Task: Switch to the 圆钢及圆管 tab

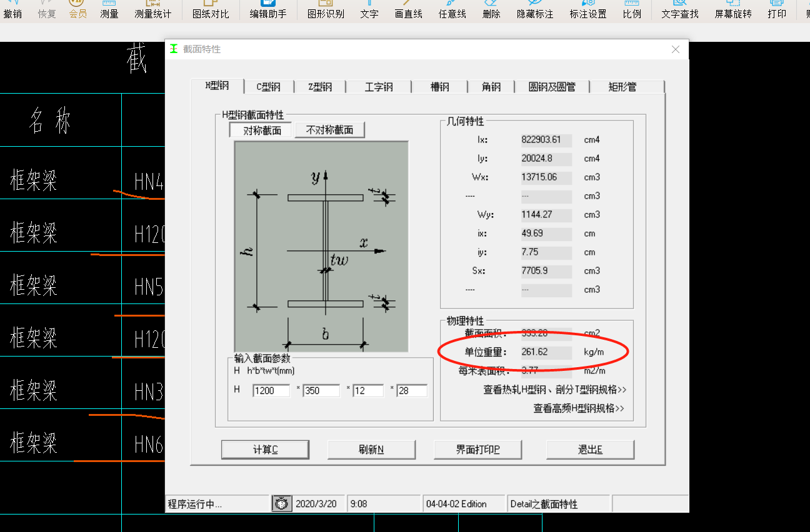Action: coord(552,87)
